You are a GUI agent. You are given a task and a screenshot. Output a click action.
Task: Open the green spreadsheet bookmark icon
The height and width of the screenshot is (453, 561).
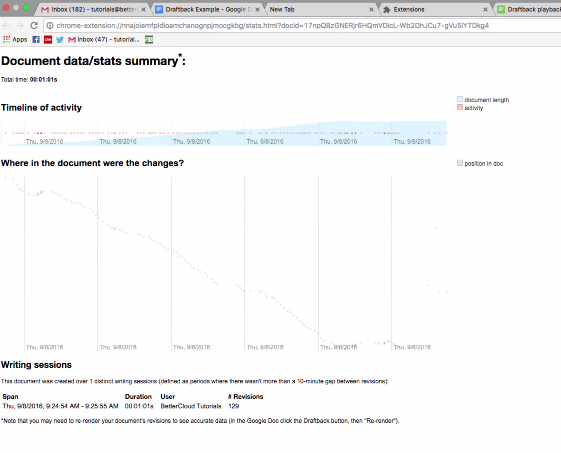click(149, 39)
